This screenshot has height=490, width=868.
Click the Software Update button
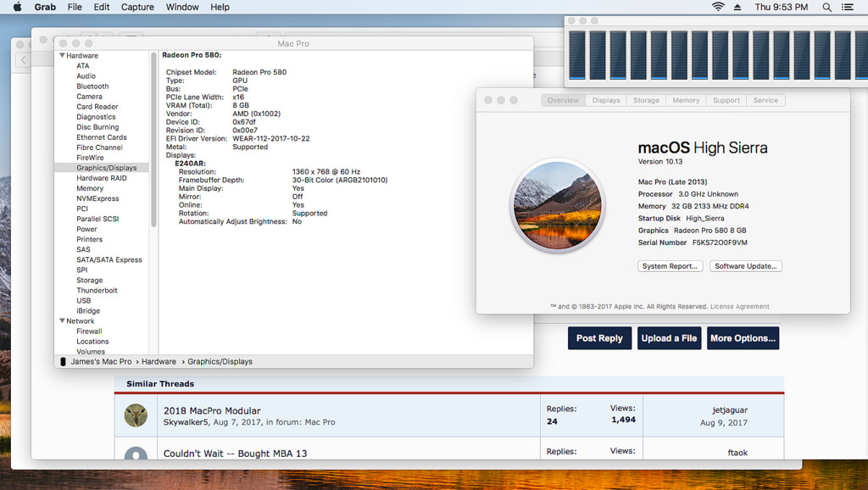point(746,266)
